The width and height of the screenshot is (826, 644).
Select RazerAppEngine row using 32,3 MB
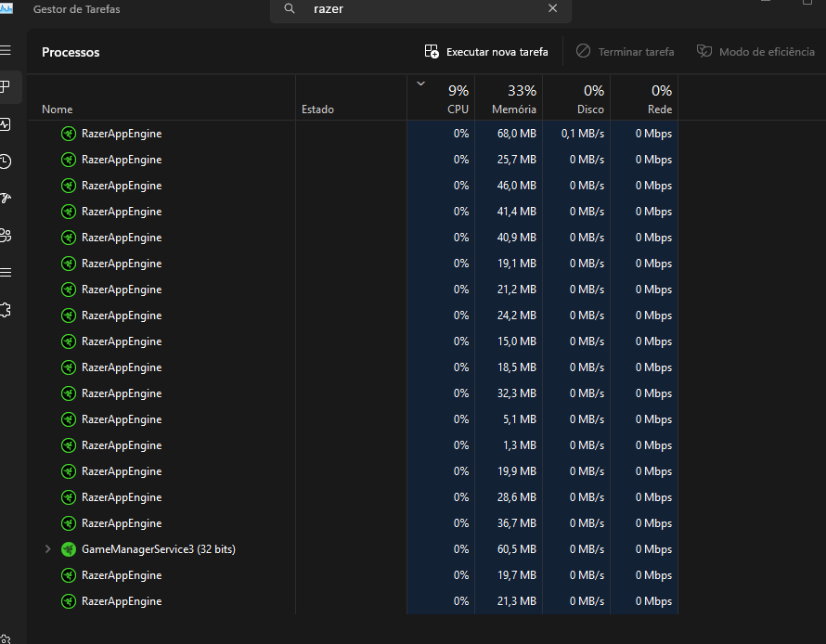pos(352,393)
